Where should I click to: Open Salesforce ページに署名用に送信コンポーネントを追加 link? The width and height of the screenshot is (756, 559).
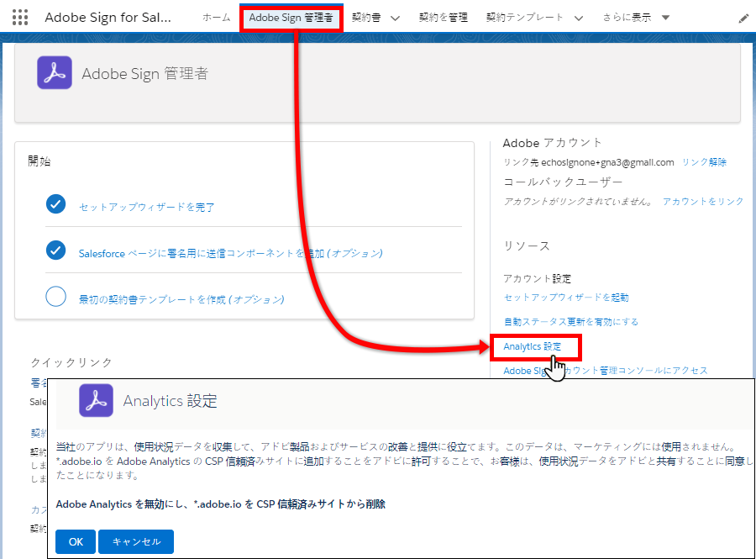tap(230, 253)
